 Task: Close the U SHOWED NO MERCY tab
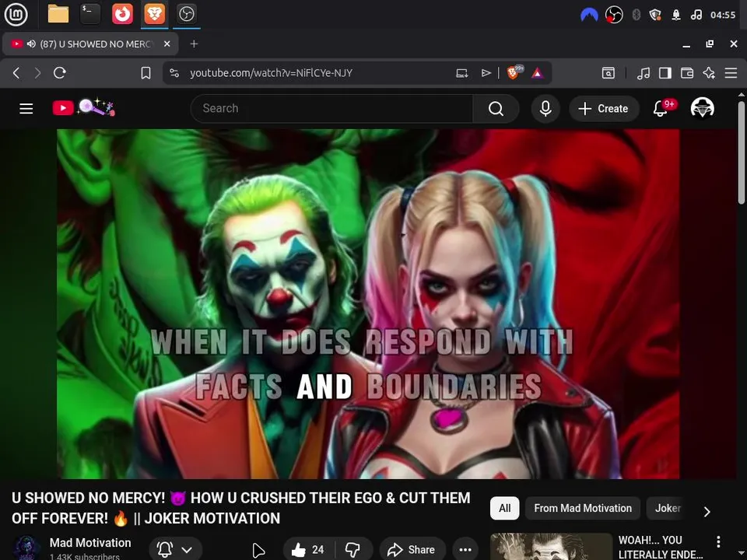167,44
